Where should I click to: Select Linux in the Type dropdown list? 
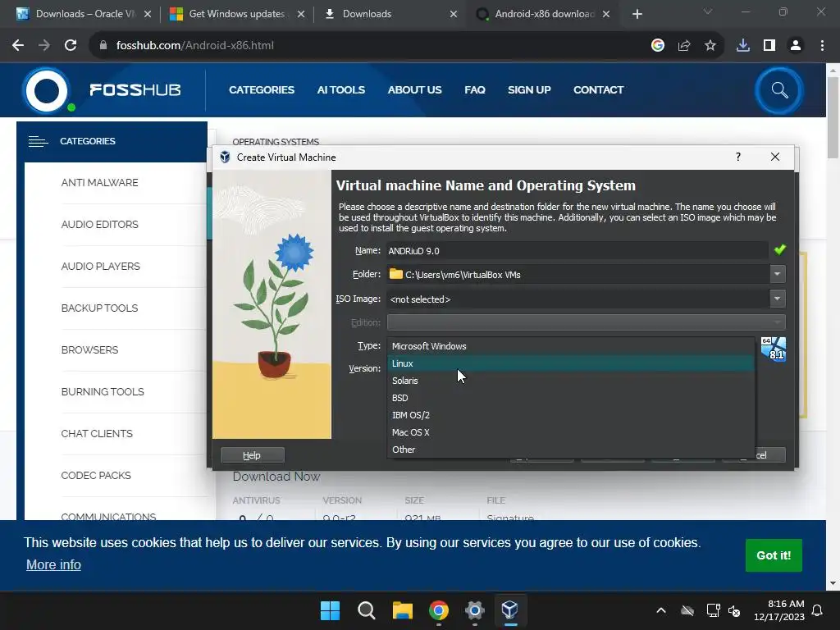(571, 363)
